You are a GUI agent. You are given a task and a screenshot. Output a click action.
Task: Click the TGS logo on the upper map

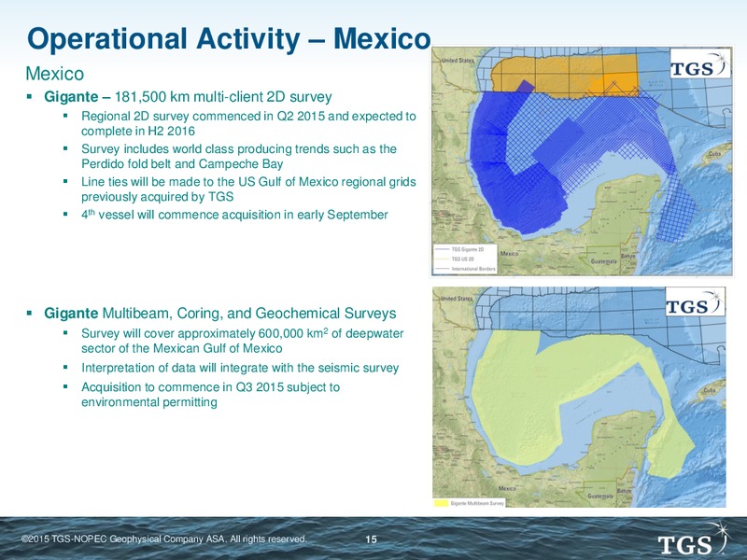coord(699,63)
